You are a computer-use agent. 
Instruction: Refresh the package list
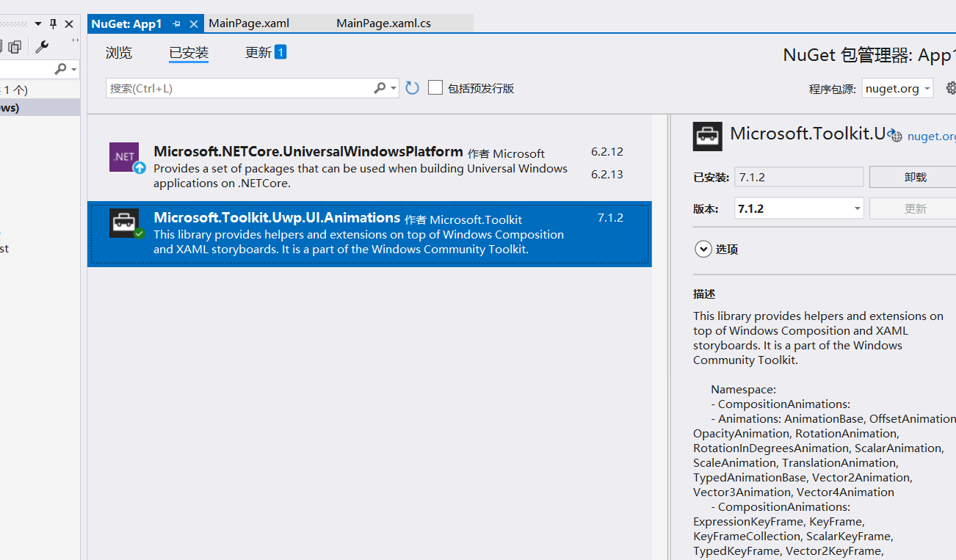point(413,88)
